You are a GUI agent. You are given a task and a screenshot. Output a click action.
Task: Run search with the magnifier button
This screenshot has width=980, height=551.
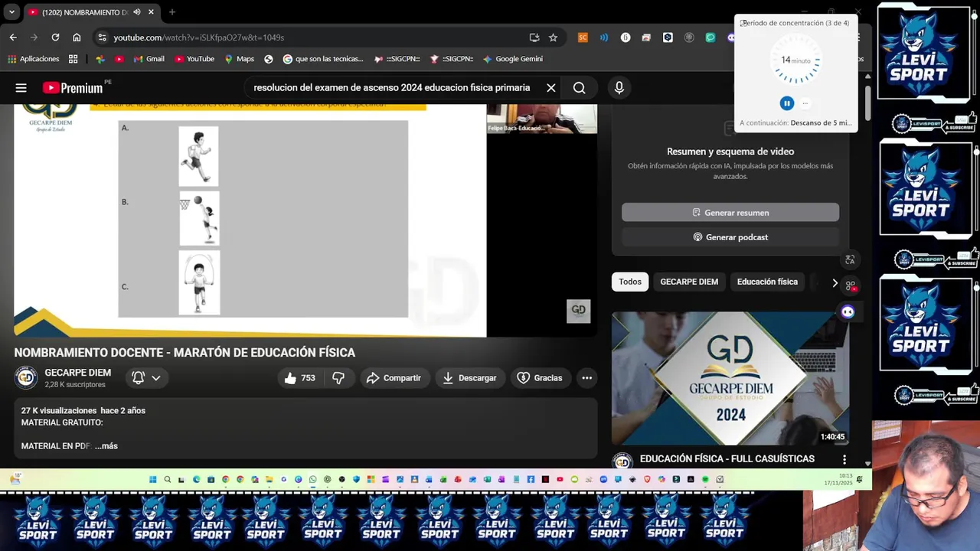580,88
